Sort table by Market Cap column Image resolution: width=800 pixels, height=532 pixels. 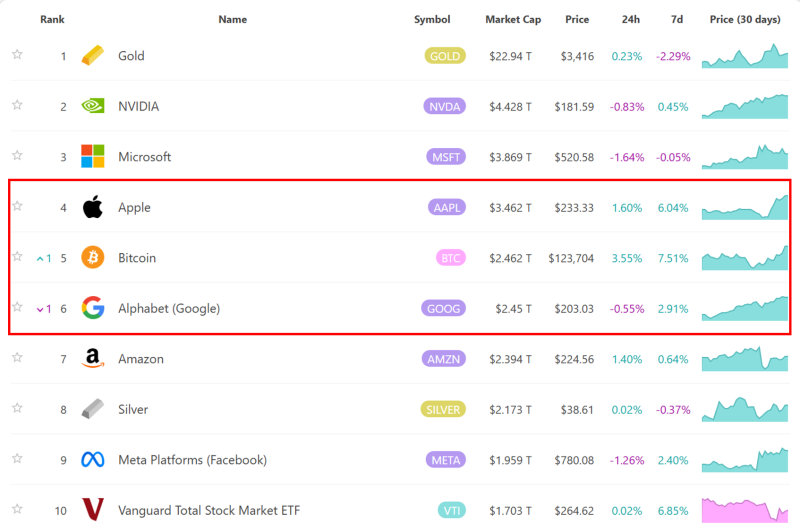(x=513, y=19)
